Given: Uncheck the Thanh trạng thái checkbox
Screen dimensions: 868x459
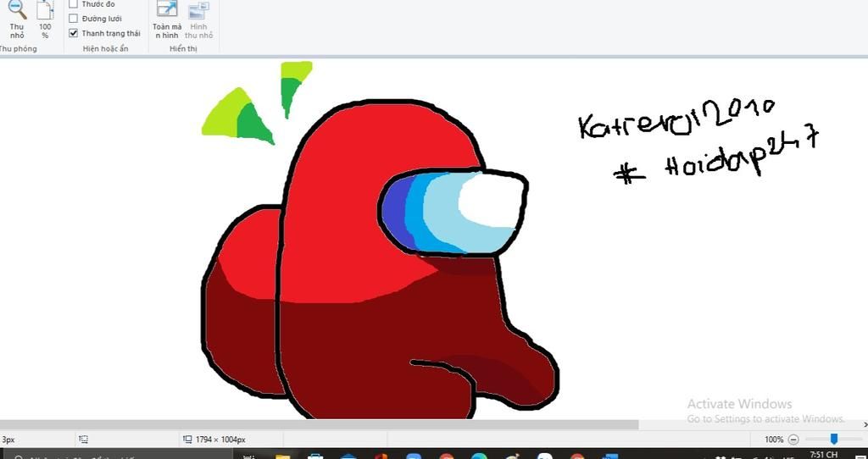Looking at the screenshot, I should pyautogui.click(x=73, y=33).
